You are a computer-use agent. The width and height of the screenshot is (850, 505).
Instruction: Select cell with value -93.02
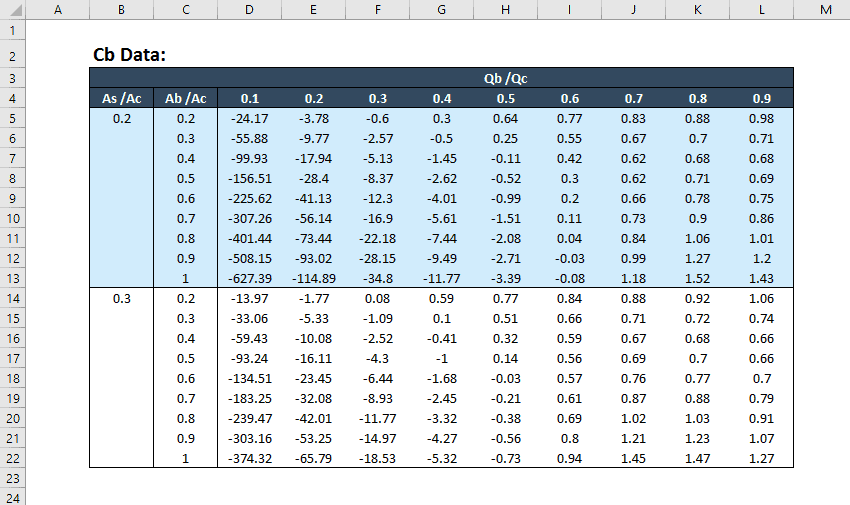(313, 258)
